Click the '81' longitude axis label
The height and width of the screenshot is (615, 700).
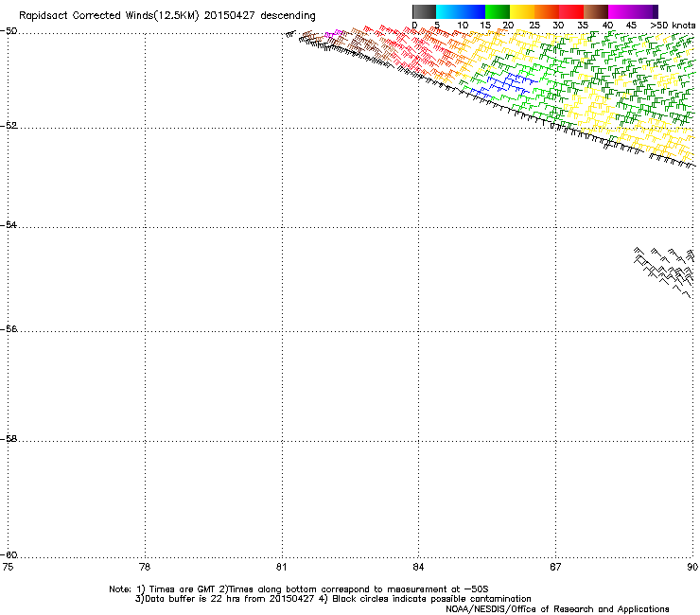[x=281, y=567]
